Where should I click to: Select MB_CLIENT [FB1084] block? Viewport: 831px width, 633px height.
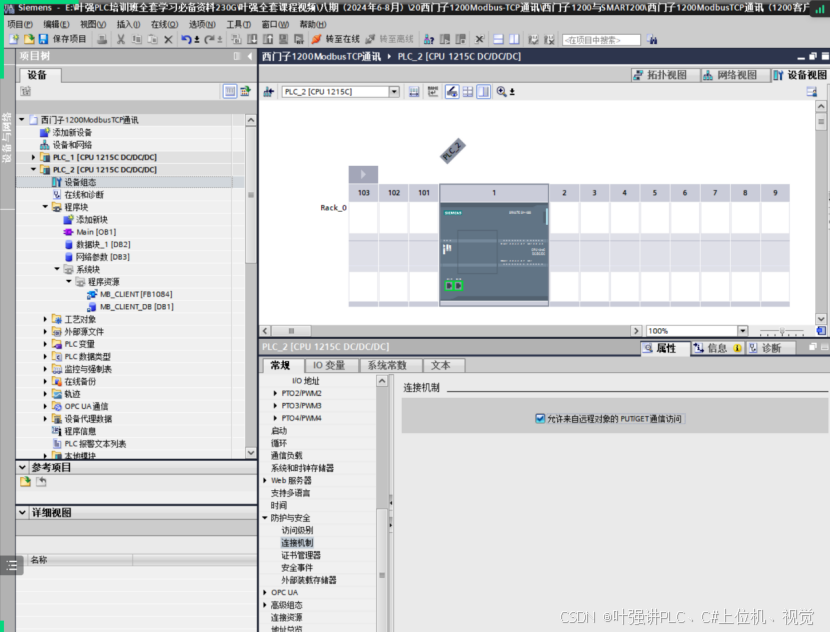(130, 294)
